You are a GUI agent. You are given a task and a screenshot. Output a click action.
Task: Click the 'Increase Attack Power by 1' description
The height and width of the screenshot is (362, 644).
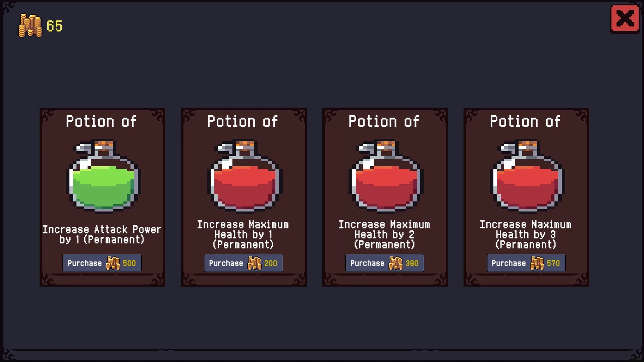(x=102, y=235)
